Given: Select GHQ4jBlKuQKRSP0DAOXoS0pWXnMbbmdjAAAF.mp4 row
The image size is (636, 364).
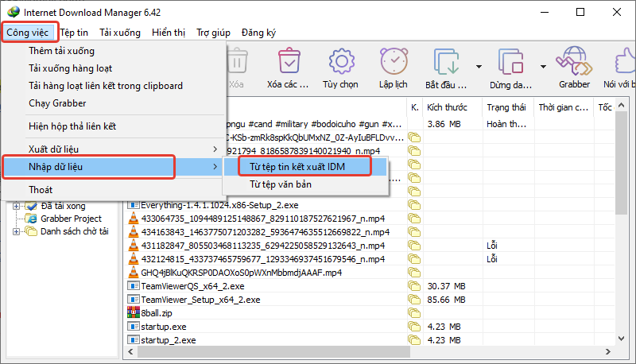Looking at the screenshot, I should pyautogui.click(x=242, y=273).
